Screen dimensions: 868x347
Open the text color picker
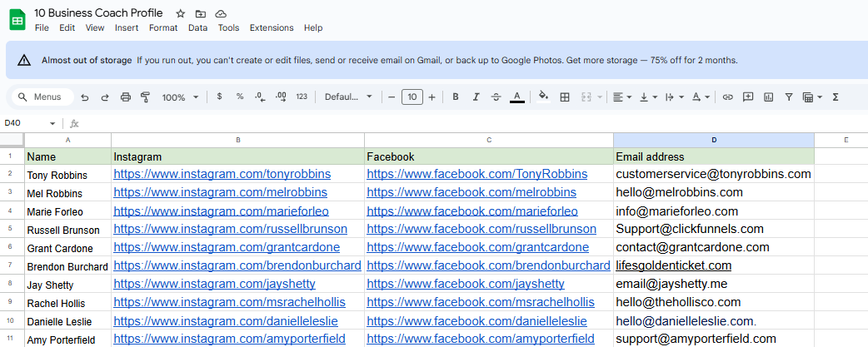click(x=517, y=97)
